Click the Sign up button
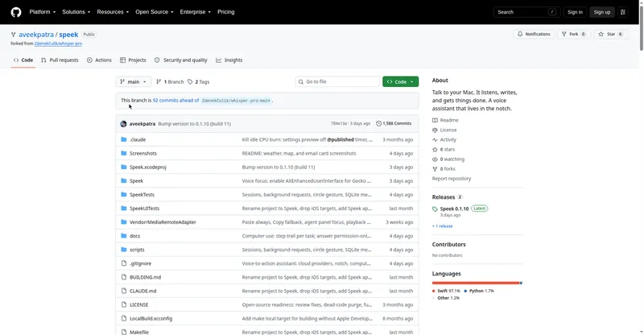 [601, 12]
